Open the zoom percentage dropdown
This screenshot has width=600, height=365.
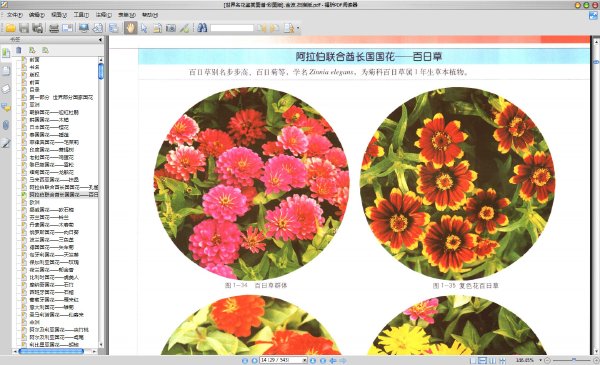coord(540,360)
